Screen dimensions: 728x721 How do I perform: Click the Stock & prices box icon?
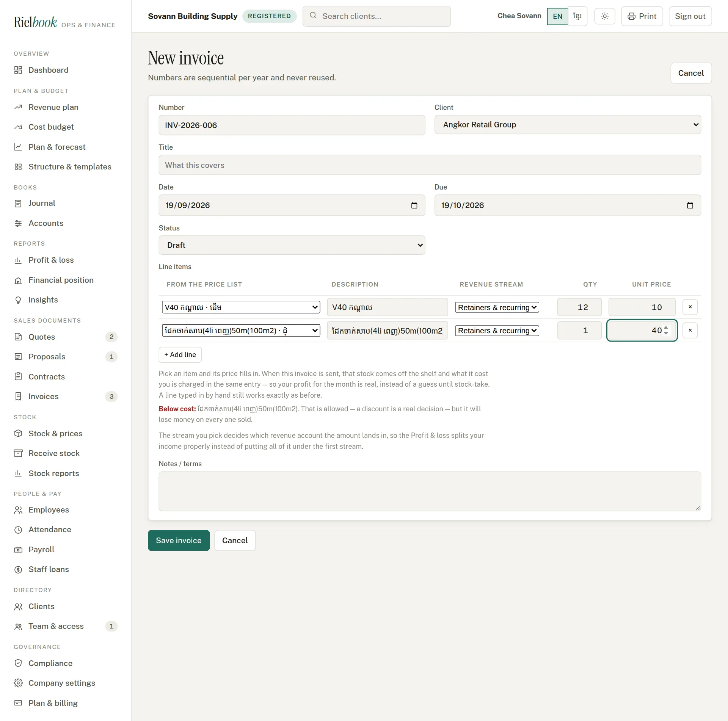pyautogui.click(x=18, y=434)
